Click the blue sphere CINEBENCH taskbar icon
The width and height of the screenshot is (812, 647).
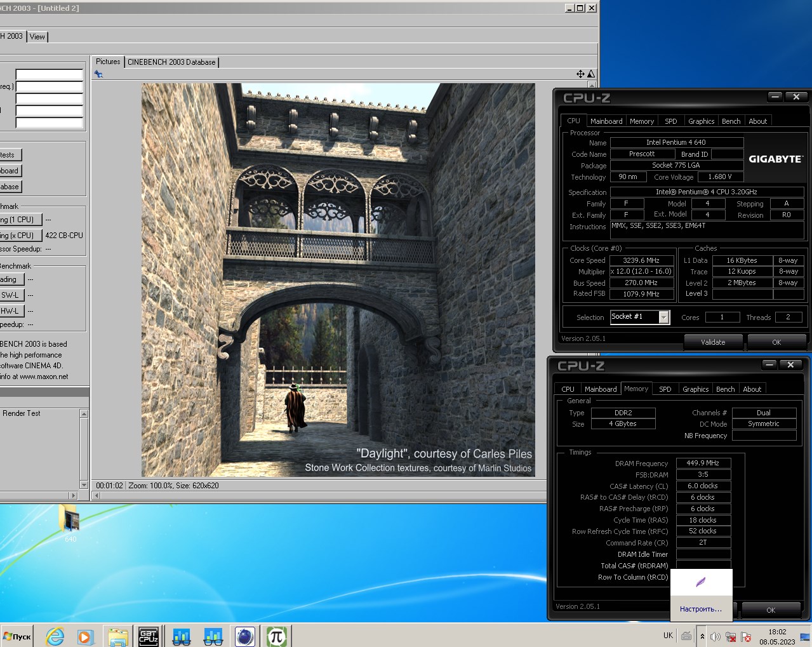click(245, 636)
